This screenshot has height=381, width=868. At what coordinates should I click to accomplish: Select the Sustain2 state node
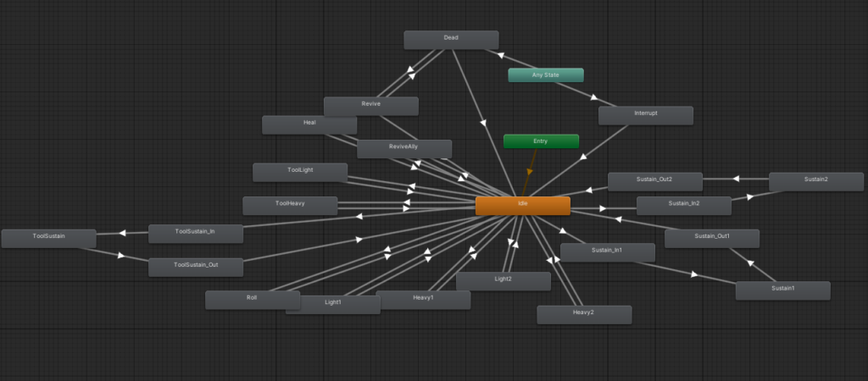click(816, 182)
